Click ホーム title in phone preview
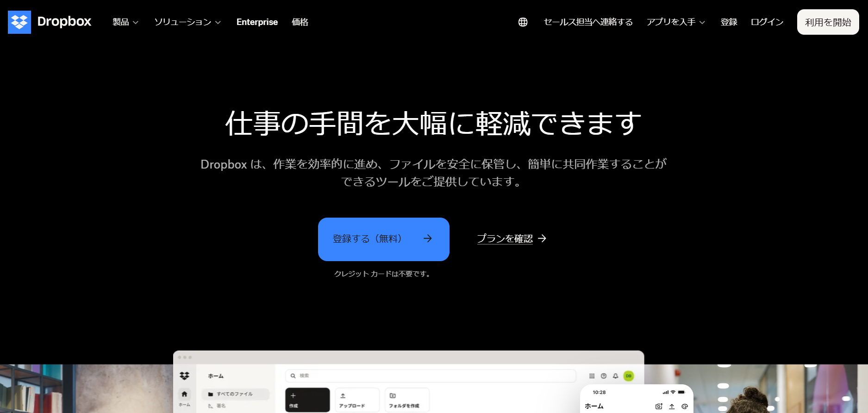The height and width of the screenshot is (413, 868). pos(594,406)
